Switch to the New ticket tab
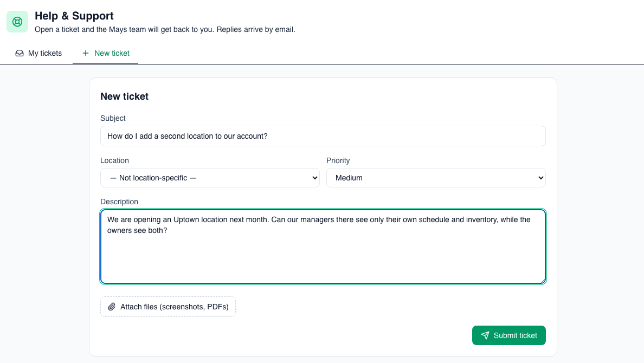This screenshot has width=644, height=363. click(x=106, y=54)
